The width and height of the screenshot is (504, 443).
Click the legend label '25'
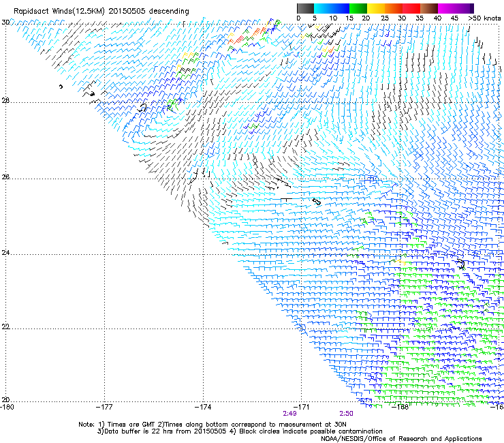385,18
